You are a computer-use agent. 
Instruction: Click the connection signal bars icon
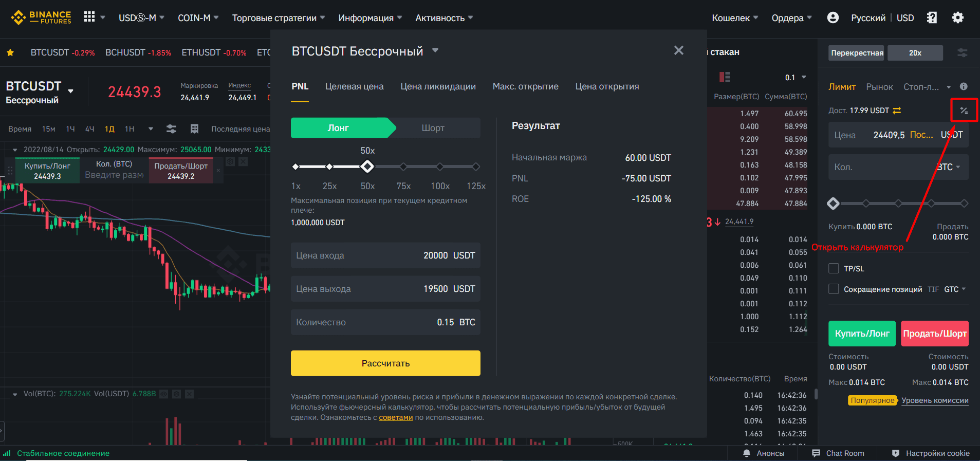[7, 453]
